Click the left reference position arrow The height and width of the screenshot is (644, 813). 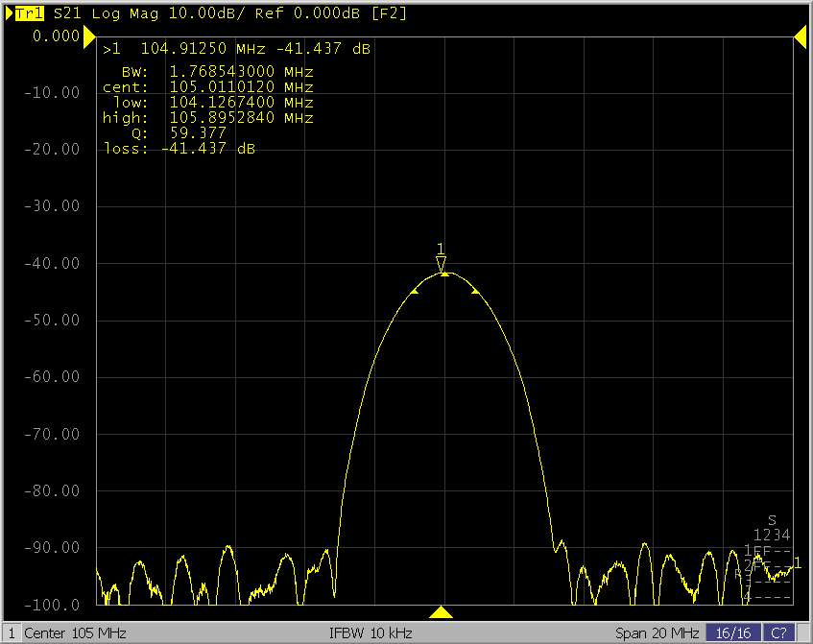pos(89,36)
